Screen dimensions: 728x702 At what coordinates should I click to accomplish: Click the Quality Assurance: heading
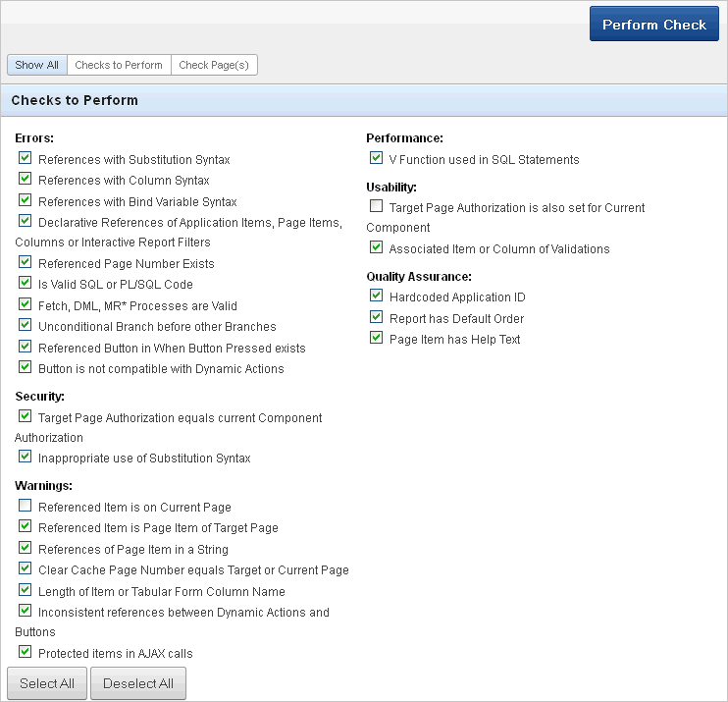pos(419,277)
